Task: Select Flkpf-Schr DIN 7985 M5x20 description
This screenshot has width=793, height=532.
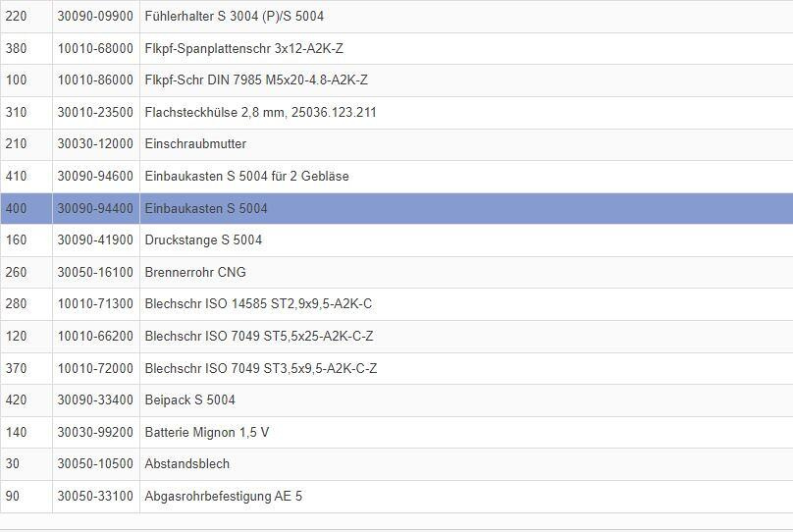Action: (255, 80)
